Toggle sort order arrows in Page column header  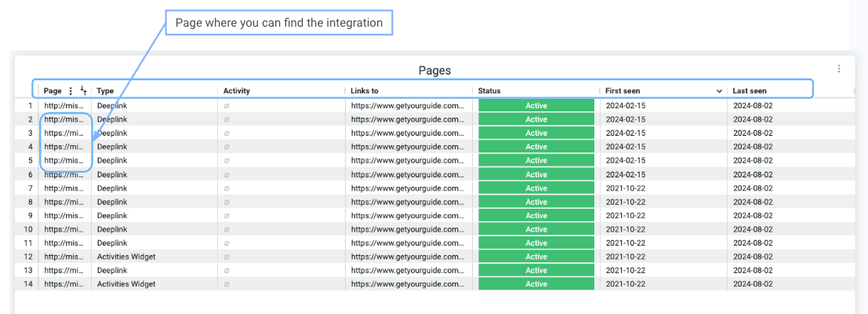click(x=83, y=90)
